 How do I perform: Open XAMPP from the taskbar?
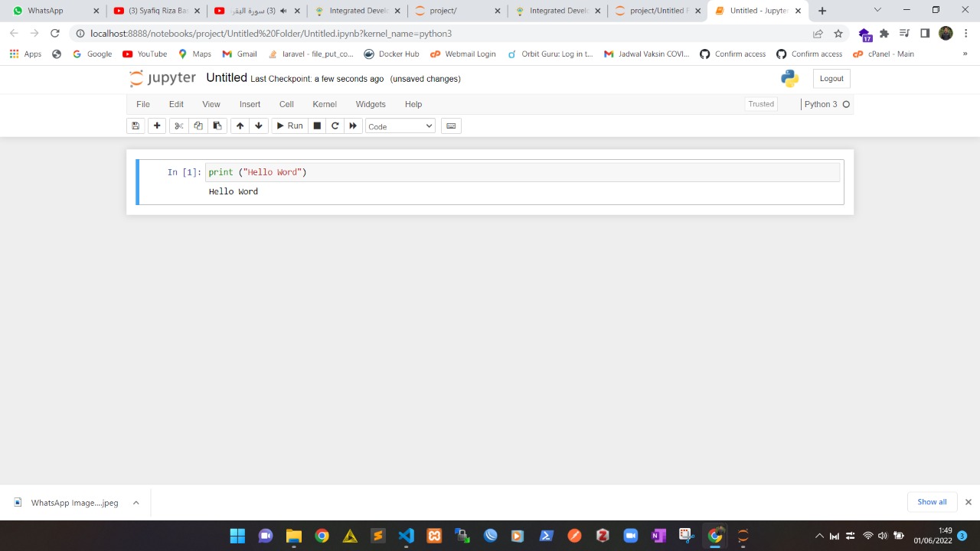tap(434, 536)
